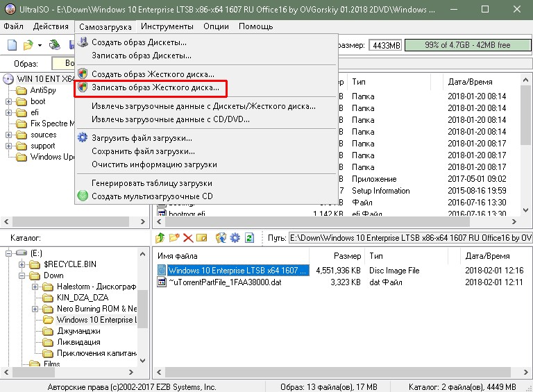The image size is (533, 392).
Task: Click the New folder icon in local toolbar
Action: [x=174, y=238]
